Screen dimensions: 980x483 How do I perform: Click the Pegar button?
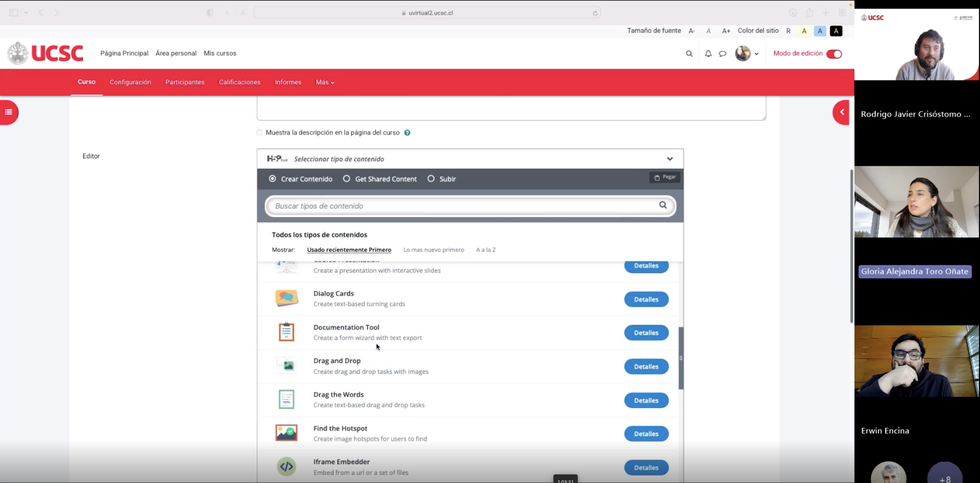(665, 177)
